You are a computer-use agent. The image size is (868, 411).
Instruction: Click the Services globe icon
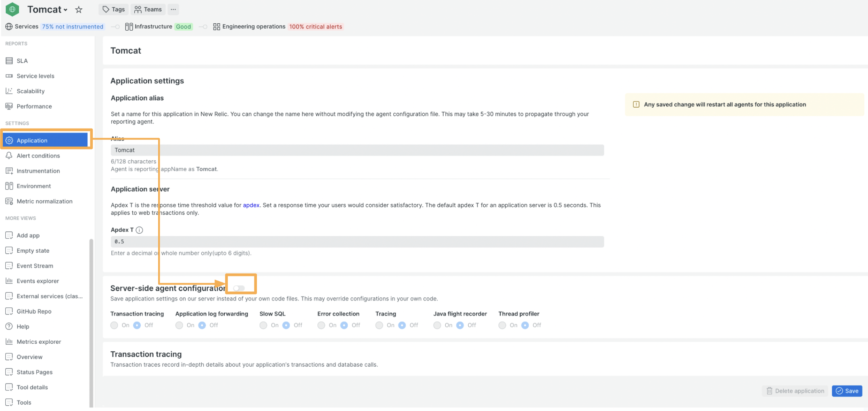[x=9, y=27]
